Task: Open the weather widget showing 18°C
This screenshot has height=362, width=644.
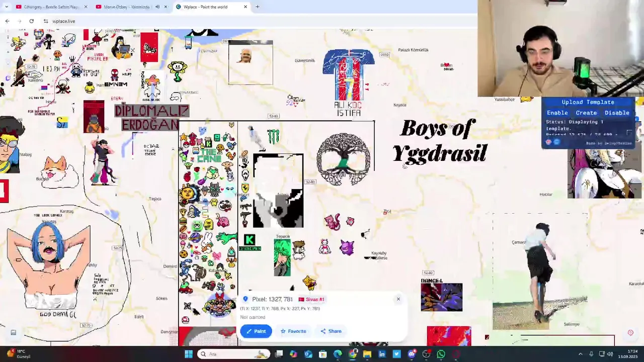Action: [19, 354]
